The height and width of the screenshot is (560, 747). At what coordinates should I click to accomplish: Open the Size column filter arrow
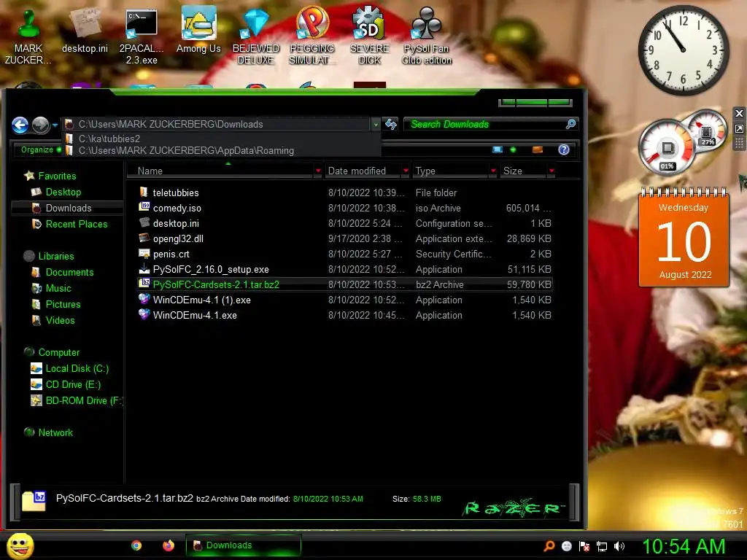tap(551, 171)
